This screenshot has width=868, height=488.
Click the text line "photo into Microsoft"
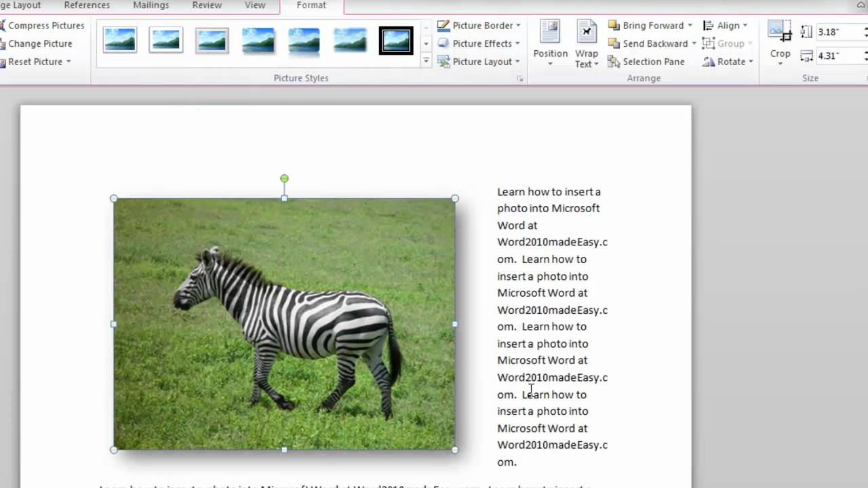coord(549,208)
